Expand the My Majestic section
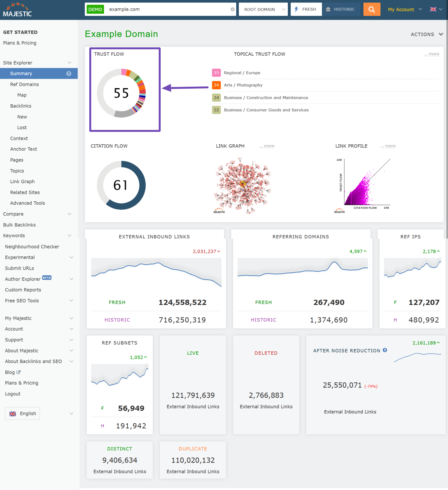Viewport: 448px width, 490px height. pos(71,318)
